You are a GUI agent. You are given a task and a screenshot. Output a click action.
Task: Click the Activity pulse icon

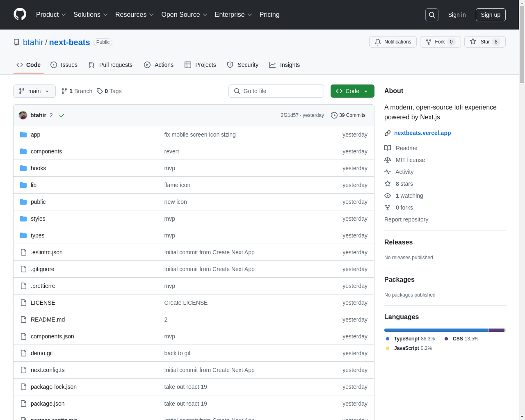[388, 172]
